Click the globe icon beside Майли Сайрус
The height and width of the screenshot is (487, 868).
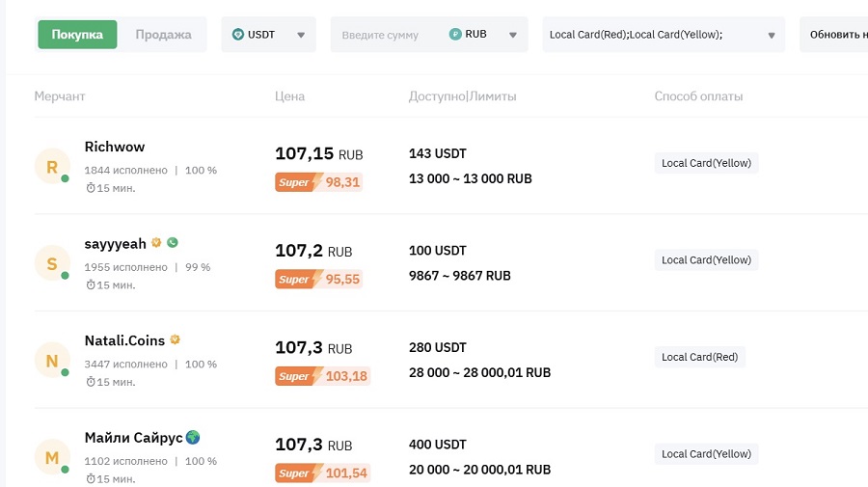[x=193, y=437]
